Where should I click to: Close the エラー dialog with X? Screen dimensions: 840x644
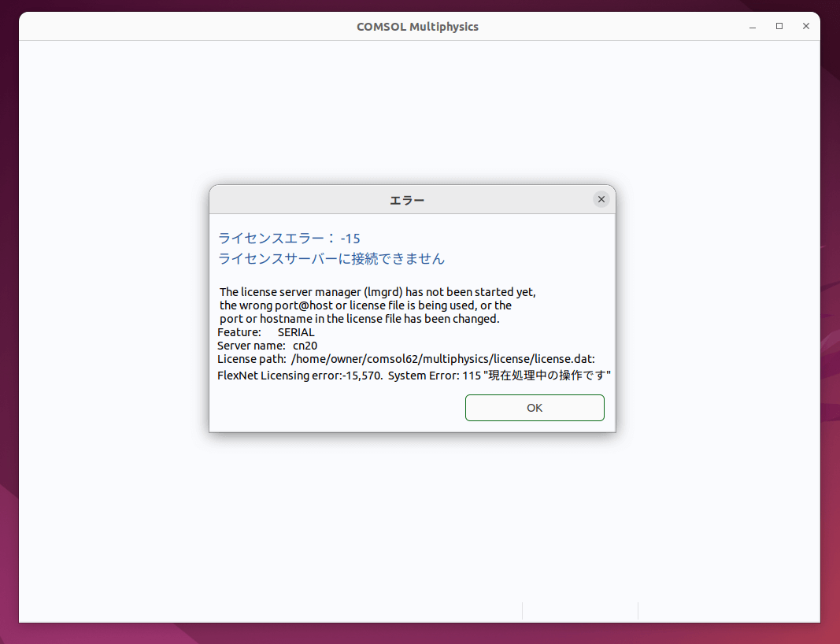point(601,199)
